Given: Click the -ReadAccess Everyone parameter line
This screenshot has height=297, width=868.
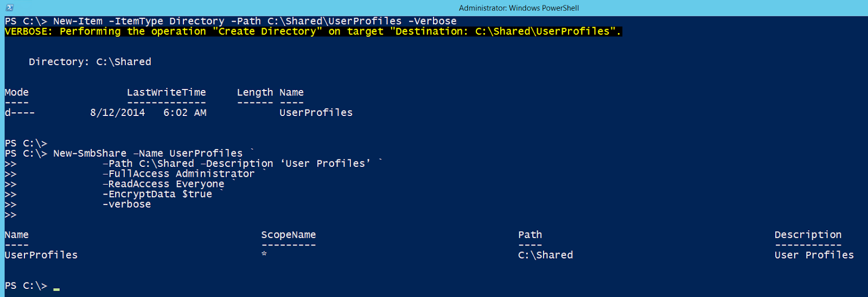Looking at the screenshot, I should click(163, 184).
